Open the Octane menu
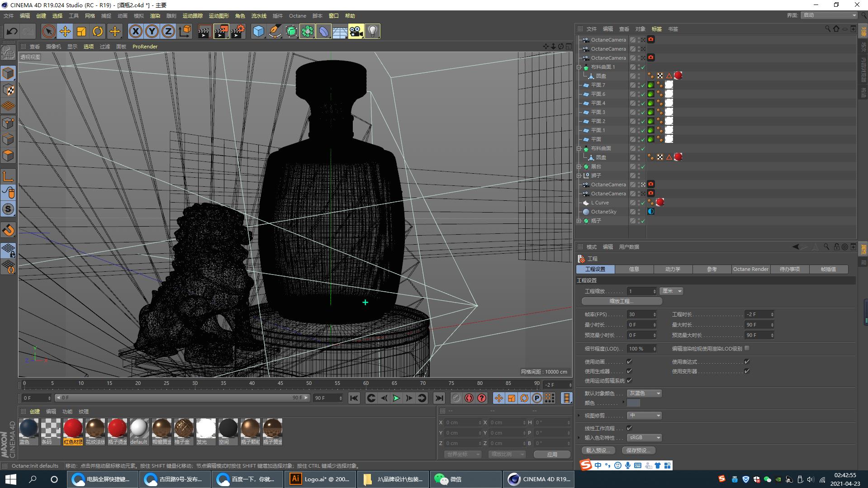The image size is (868, 488). (298, 16)
